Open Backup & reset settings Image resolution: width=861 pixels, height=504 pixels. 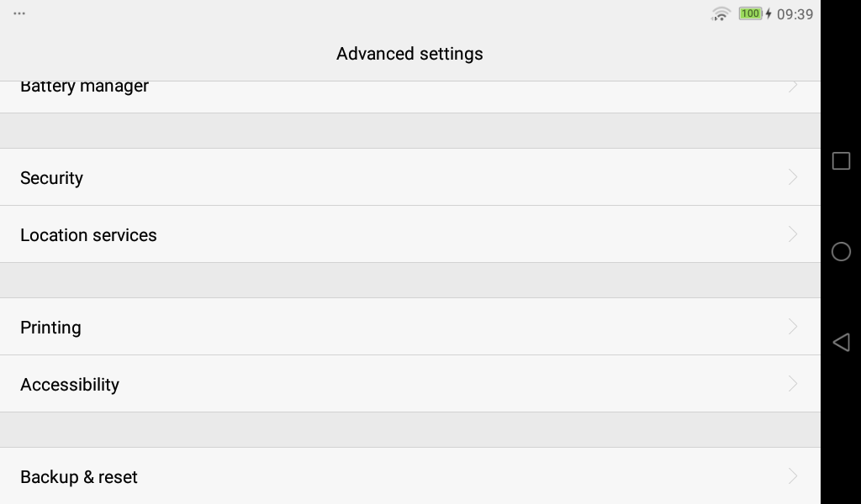pos(79,477)
